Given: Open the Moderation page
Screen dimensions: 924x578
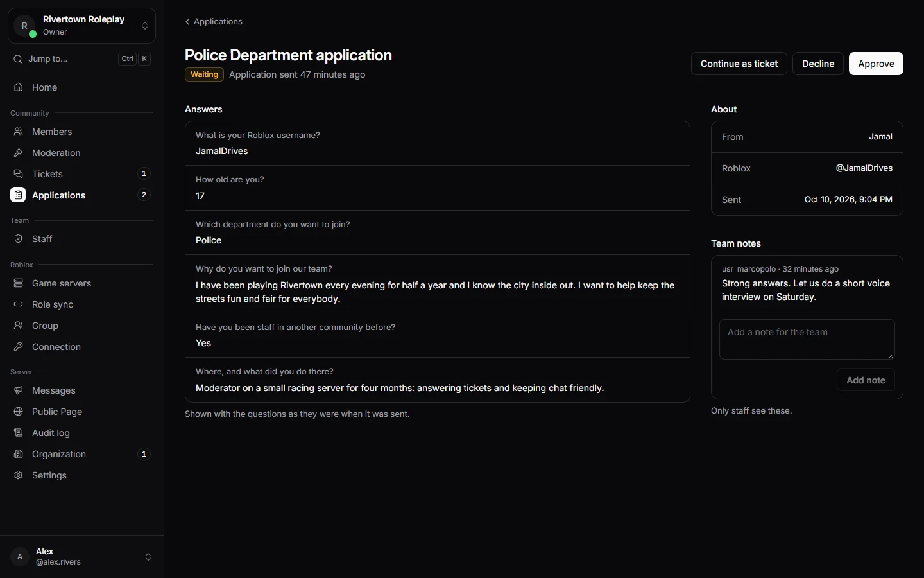Looking at the screenshot, I should 81,153.
